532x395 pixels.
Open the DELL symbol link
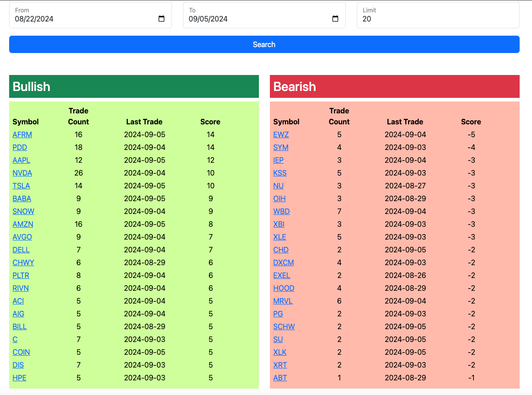21,250
